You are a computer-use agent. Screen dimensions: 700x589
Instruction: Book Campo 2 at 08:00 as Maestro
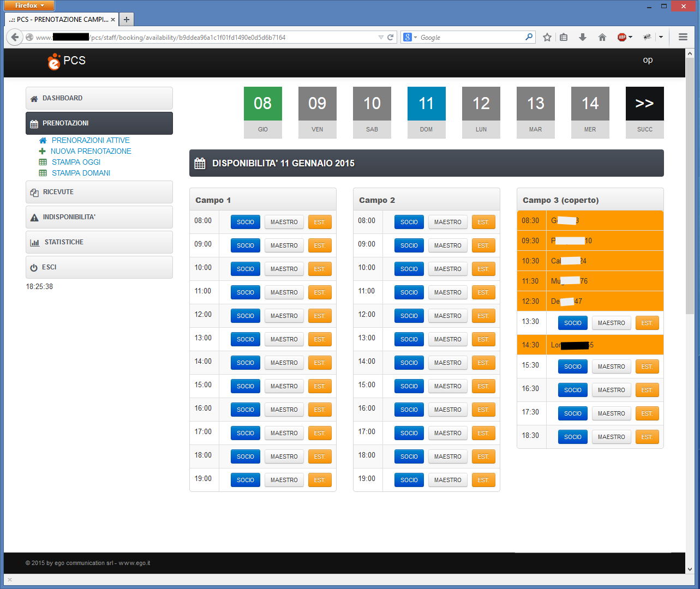(448, 222)
